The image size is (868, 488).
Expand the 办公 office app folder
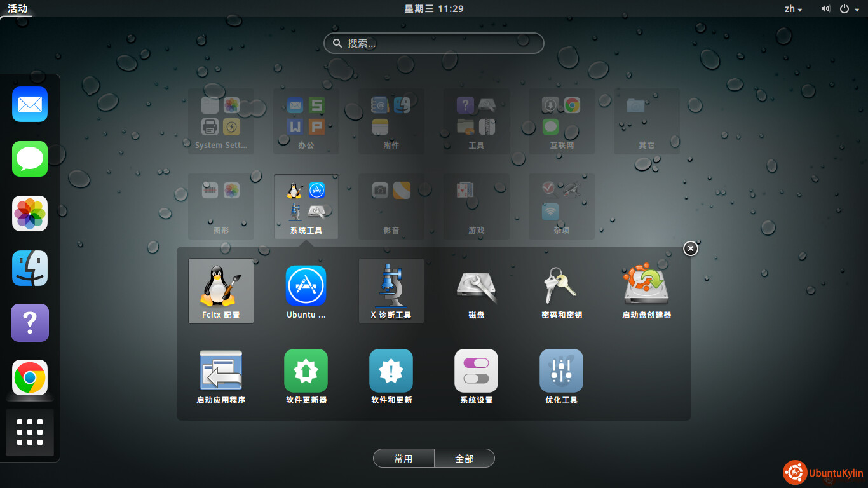[x=306, y=121]
